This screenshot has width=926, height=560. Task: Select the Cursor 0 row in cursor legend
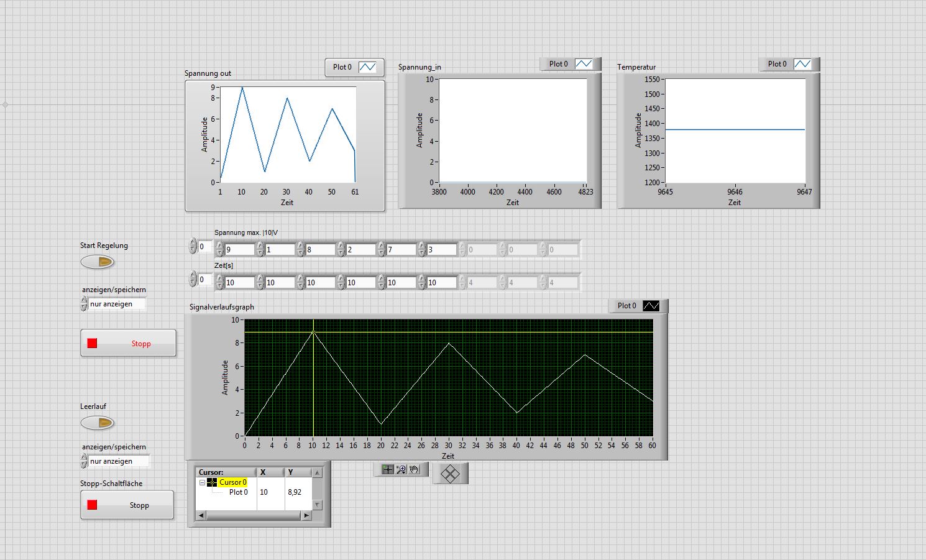coord(233,482)
